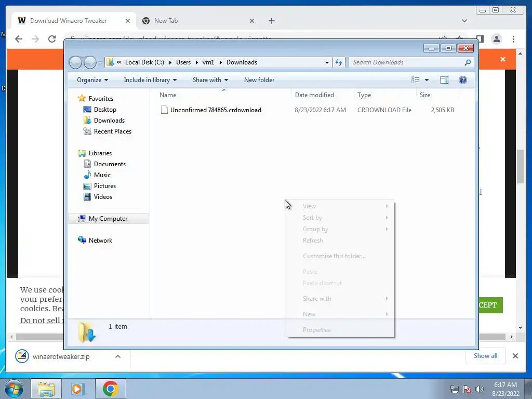This screenshot has width=532, height=399.
Task: Open Windows Media Player from taskbar
Action: 78,389
